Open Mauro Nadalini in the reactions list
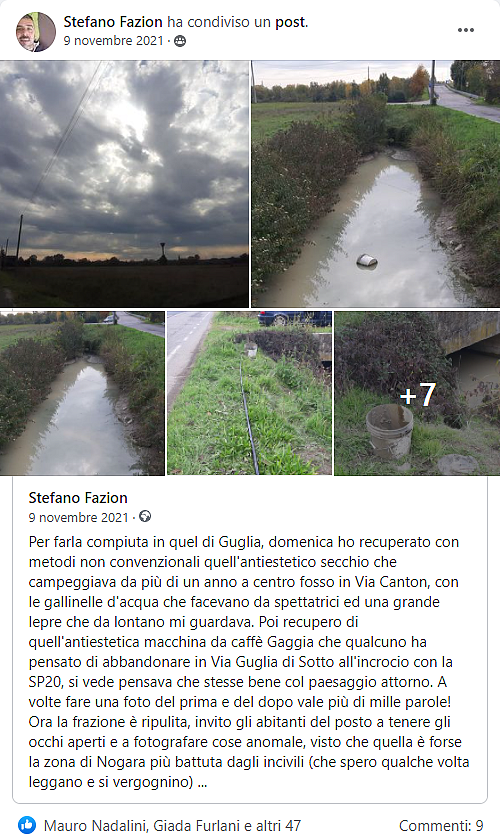500x839 pixels. click(94, 826)
